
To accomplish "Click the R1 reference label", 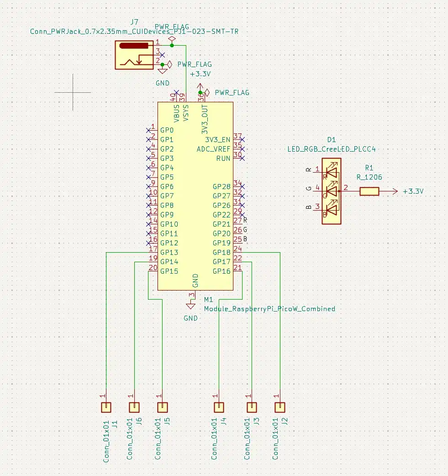I will click(369, 168).
